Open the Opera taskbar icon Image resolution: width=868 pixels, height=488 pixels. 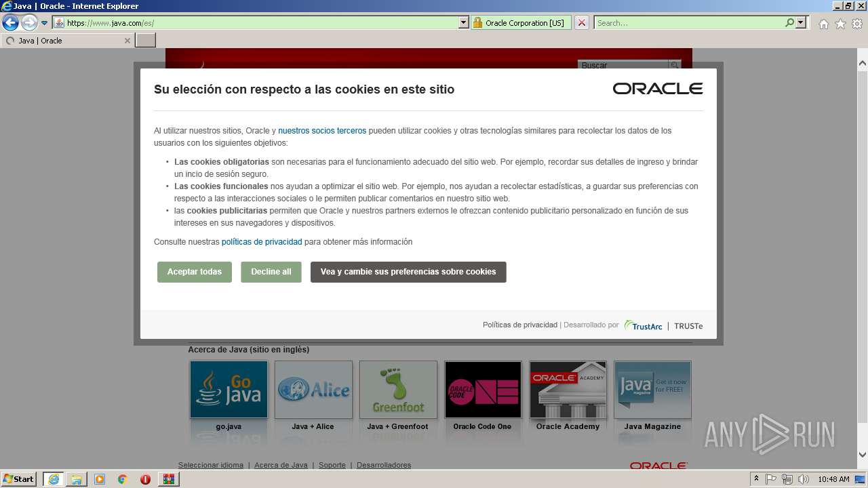click(145, 479)
